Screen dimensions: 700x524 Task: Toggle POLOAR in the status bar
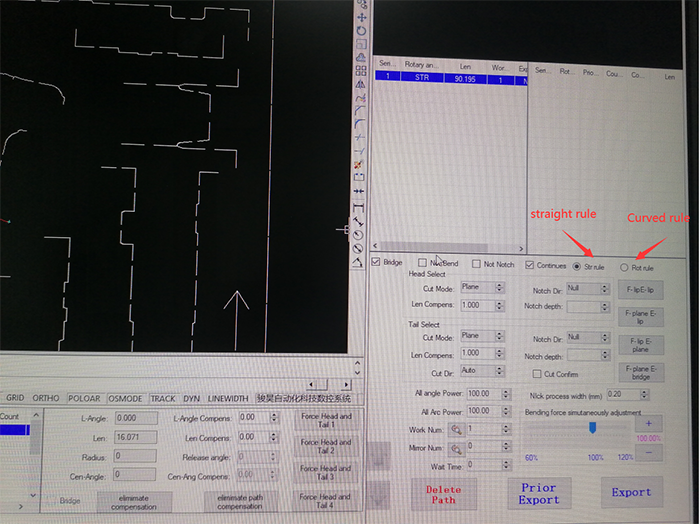[84, 398]
